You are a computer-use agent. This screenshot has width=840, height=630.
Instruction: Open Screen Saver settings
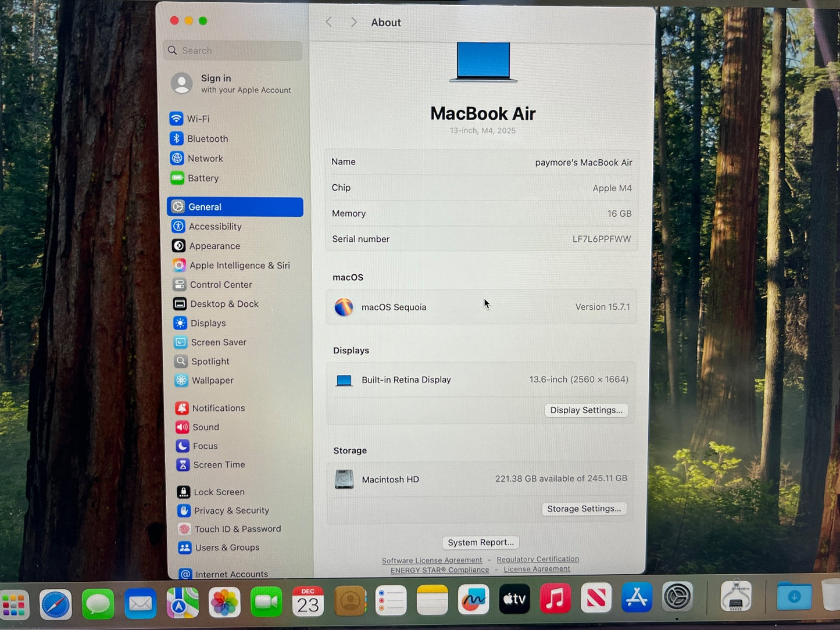[218, 342]
